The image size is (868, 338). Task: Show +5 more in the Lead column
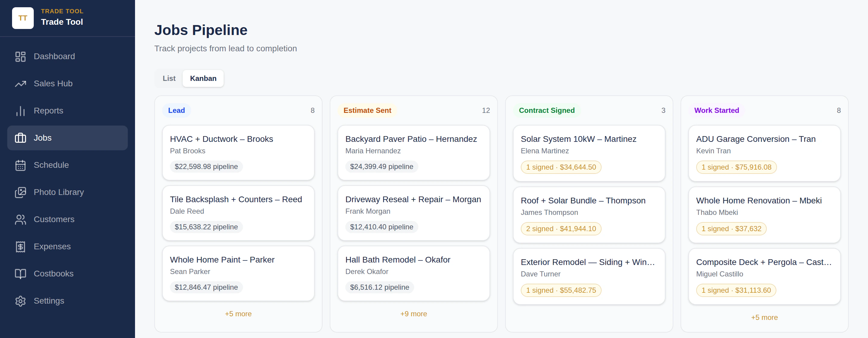coord(238,314)
